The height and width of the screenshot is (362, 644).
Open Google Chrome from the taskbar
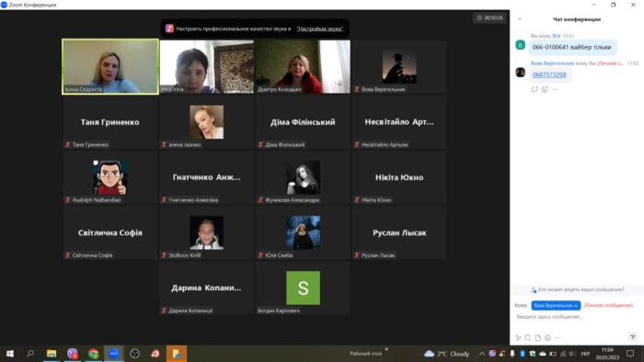coord(94,354)
